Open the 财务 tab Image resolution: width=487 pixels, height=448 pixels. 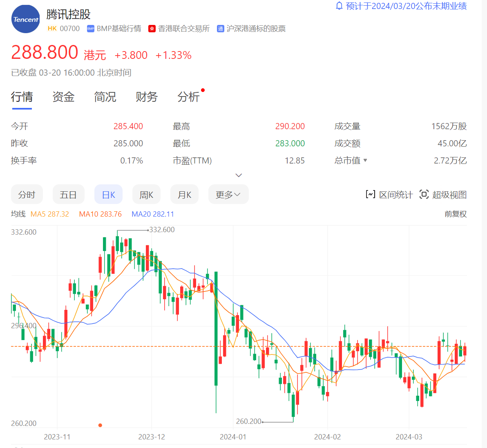point(147,97)
